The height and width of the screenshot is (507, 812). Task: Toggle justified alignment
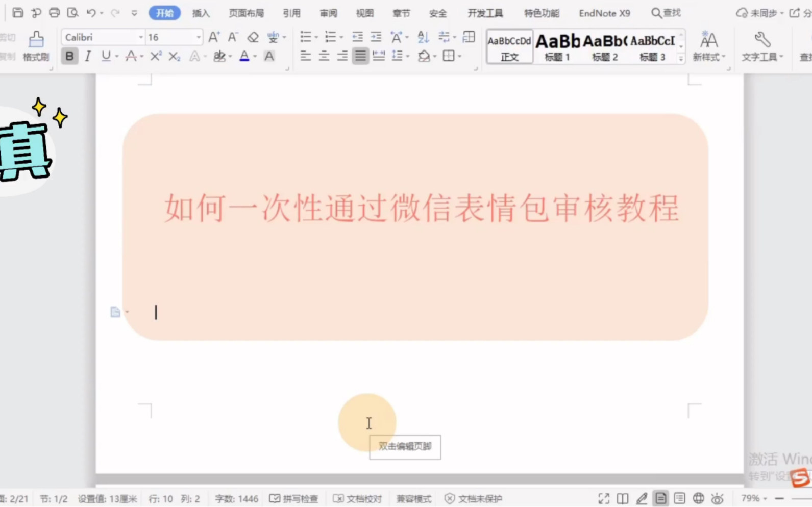click(x=360, y=56)
